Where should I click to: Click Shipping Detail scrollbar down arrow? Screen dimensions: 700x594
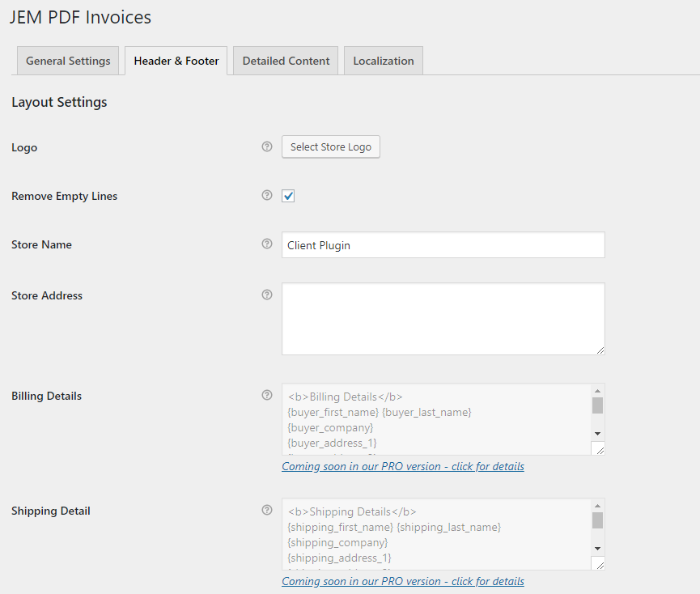point(597,549)
